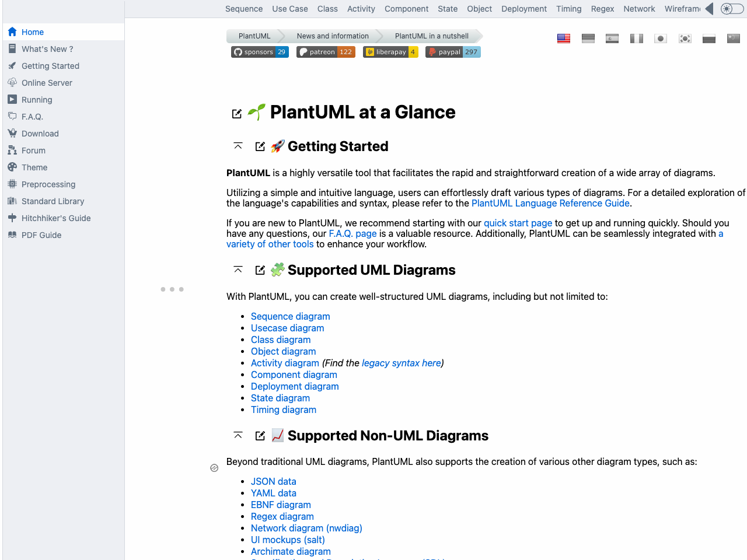The height and width of the screenshot is (560, 747).
Task: Collapse the Supported Non-UML Diagrams section
Action: pos(238,435)
